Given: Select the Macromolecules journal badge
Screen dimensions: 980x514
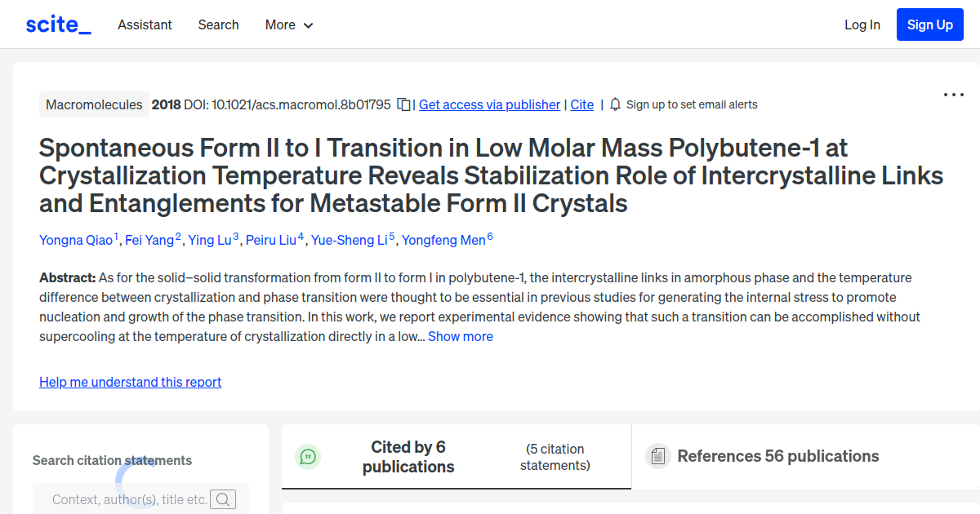Looking at the screenshot, I should click(94, 104).
